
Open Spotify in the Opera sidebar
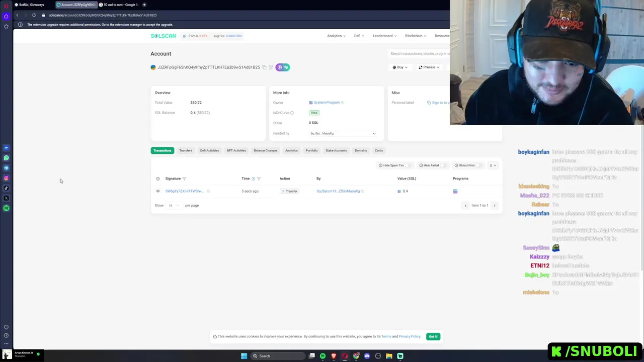[x=6, y=208]
